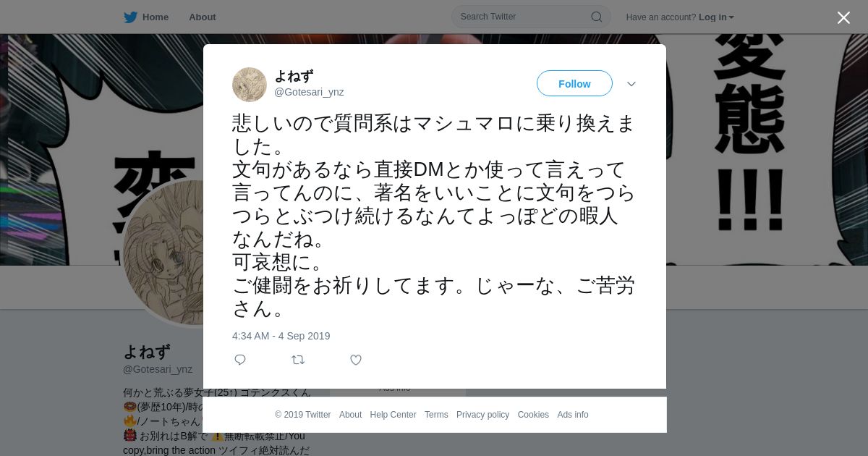This screenshot has height=456, width=868.
Task: Open the About tab in top navigation
Action: (x=203, y=17)
